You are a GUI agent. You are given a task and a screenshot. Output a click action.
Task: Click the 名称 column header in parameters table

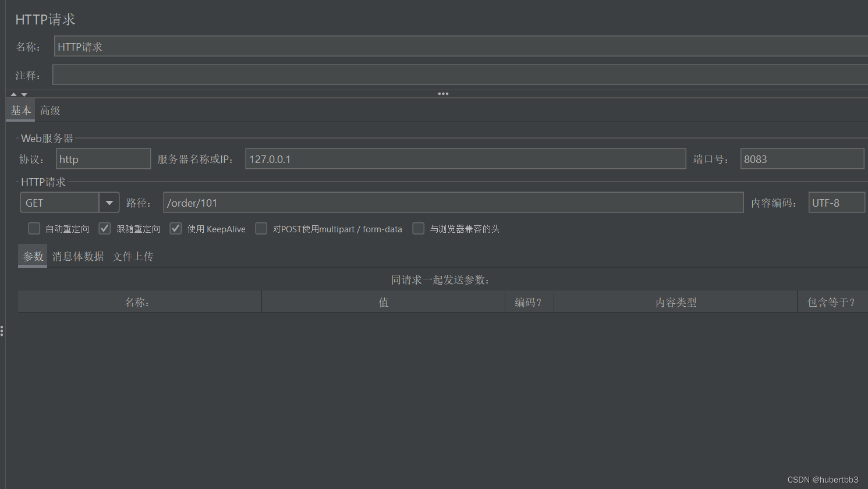[139, 302]
